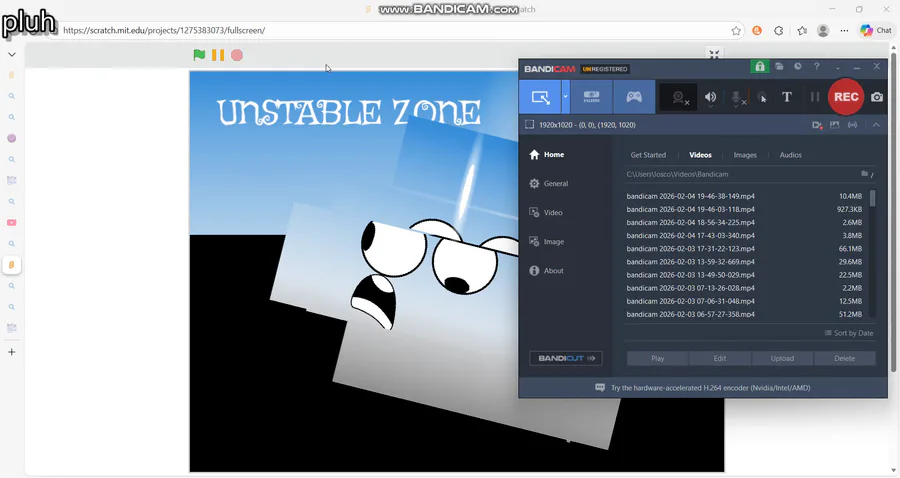Click the image status icon beside the camcorder
Screen dimensions: 900x478
coord(835,125)
